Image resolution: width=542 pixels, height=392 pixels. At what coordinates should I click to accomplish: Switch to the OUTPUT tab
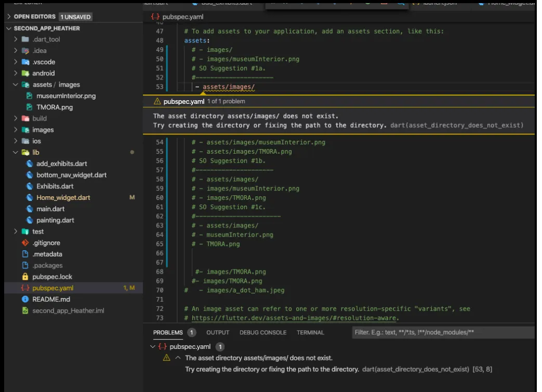point(218,333)
